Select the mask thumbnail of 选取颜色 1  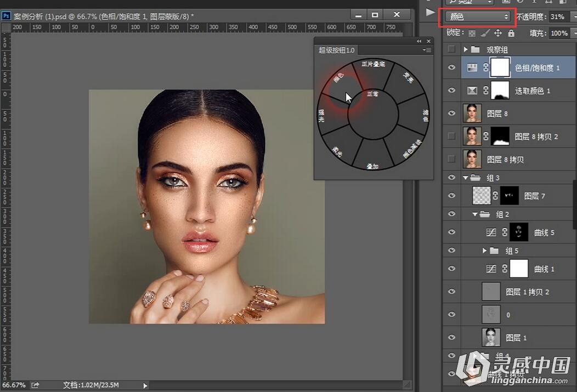coord(500,90)
